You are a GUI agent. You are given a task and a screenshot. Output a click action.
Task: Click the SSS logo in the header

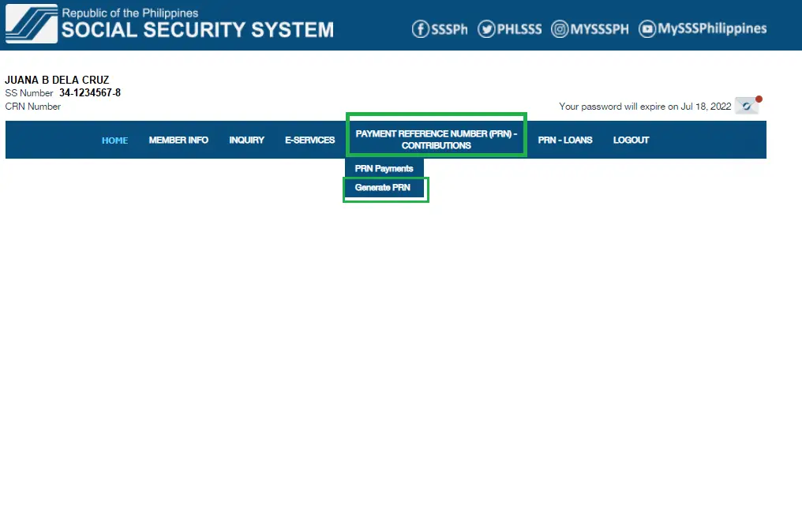32,24
